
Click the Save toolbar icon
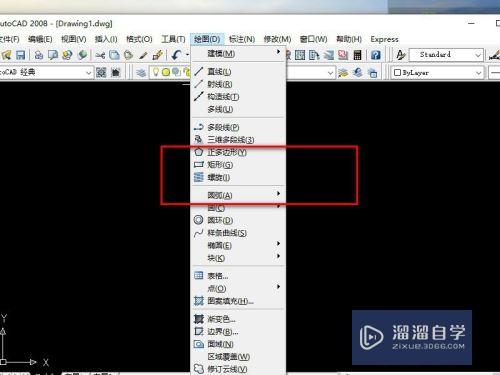[21, 55]
